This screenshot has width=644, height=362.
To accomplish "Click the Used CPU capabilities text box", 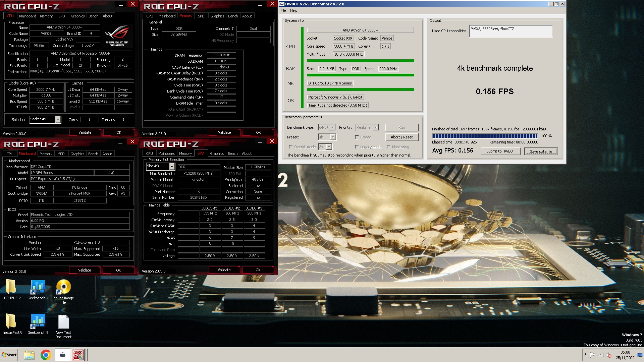I will [x=511, y=31].
